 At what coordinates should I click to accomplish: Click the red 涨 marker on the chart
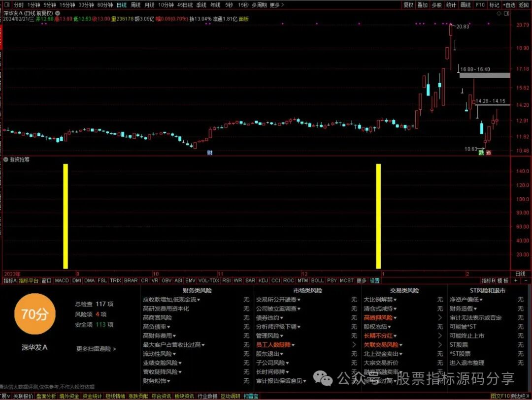pyautogui.click(x=489, y=153)
